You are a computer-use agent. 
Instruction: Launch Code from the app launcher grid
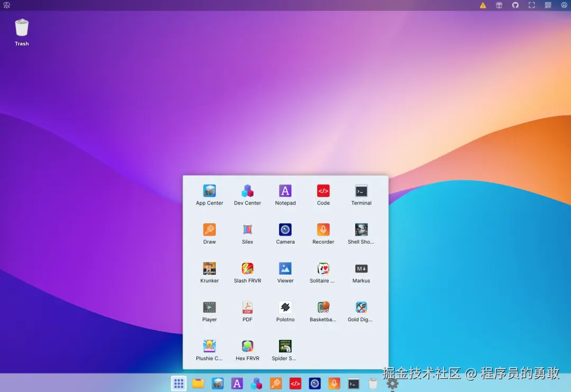[x=323, y=195]
